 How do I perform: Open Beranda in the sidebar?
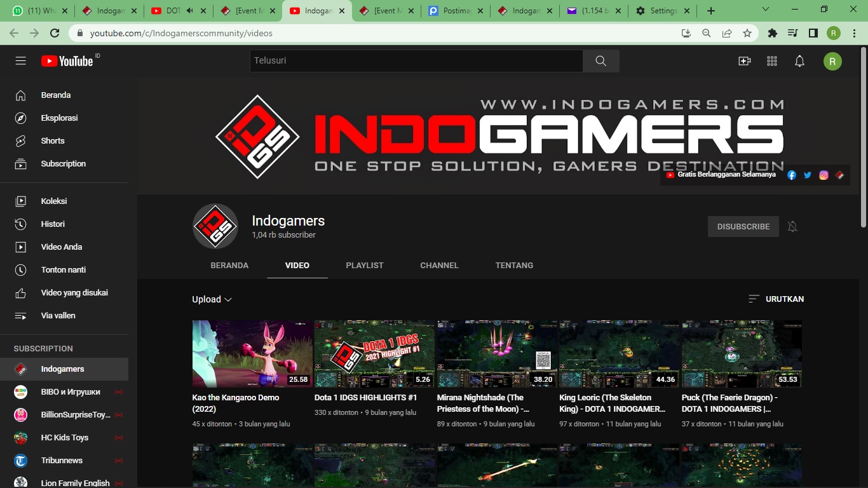[64, 95]
